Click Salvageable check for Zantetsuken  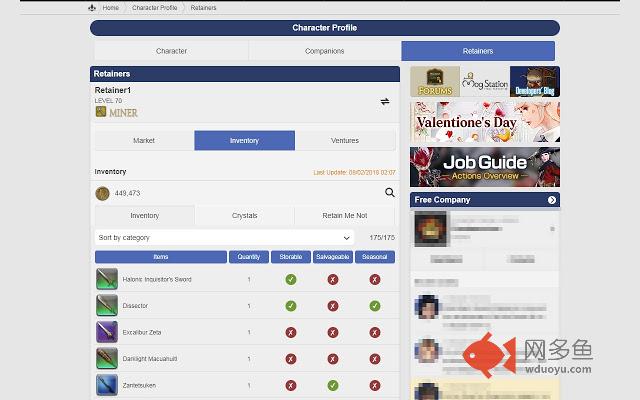(333, 385)
